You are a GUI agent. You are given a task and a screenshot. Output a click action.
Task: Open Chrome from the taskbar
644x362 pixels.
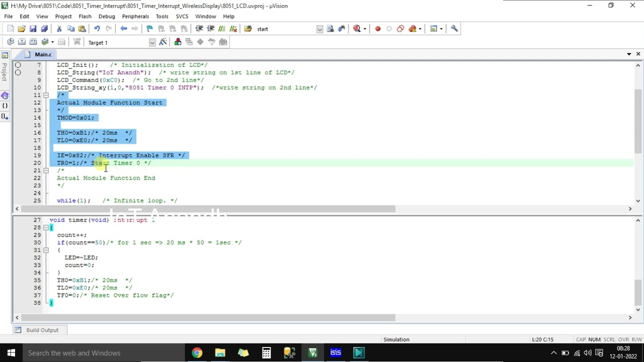click(197, 353)
